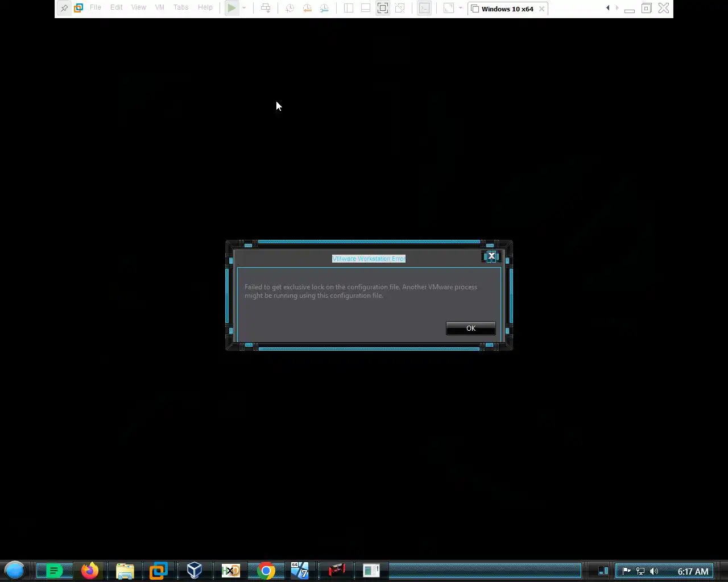Image resolution: width=728 pixels, height=582 pixels.
Task: Click the exclusive lock error message text
Action: (361, 291)
